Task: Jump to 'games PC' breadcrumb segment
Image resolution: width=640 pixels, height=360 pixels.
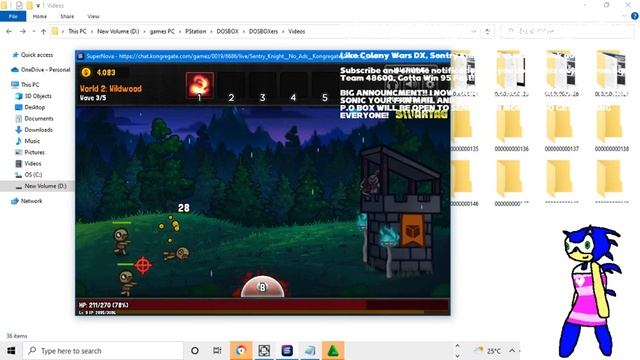Action: (x=162, y=31)
